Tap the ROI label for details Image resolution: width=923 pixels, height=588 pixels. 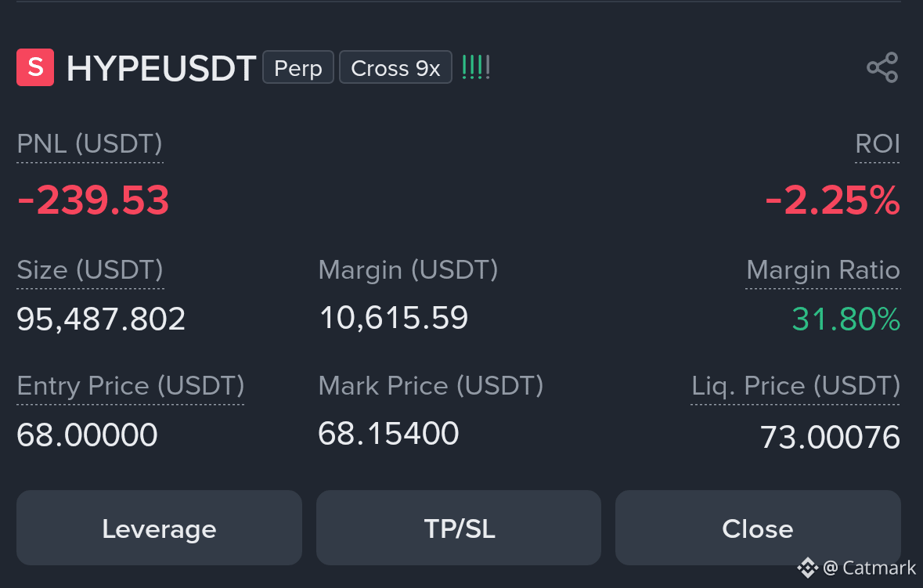pyautogui.click(x=877, y=144)
